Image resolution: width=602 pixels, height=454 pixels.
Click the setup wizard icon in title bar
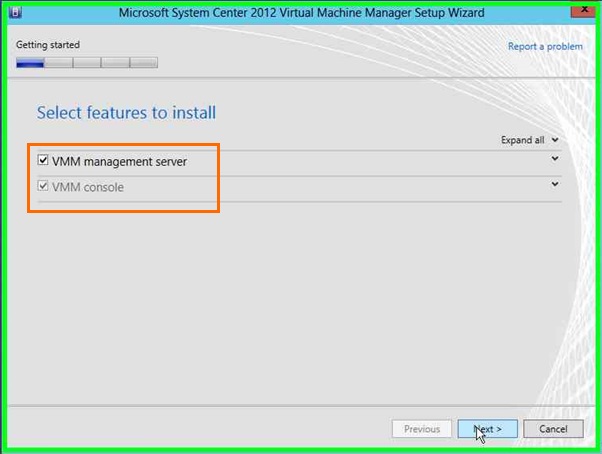(x=15, y=12)
